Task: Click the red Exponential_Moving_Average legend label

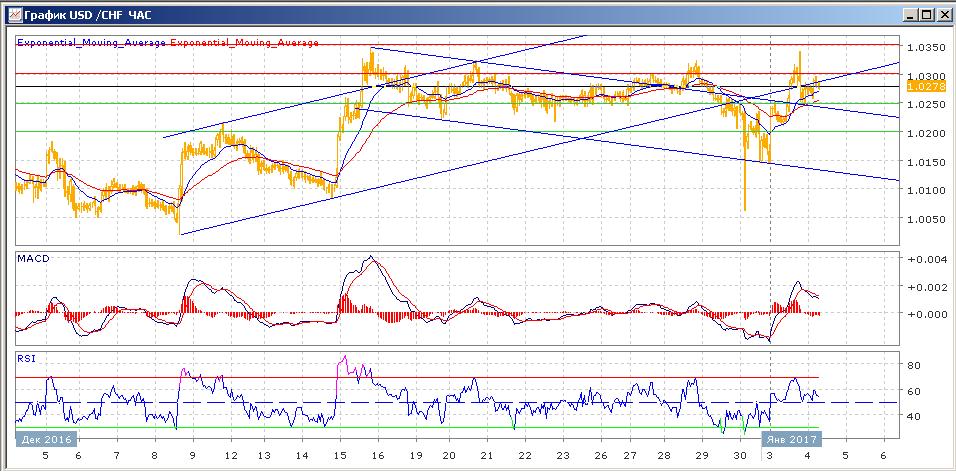Action: 245,43
